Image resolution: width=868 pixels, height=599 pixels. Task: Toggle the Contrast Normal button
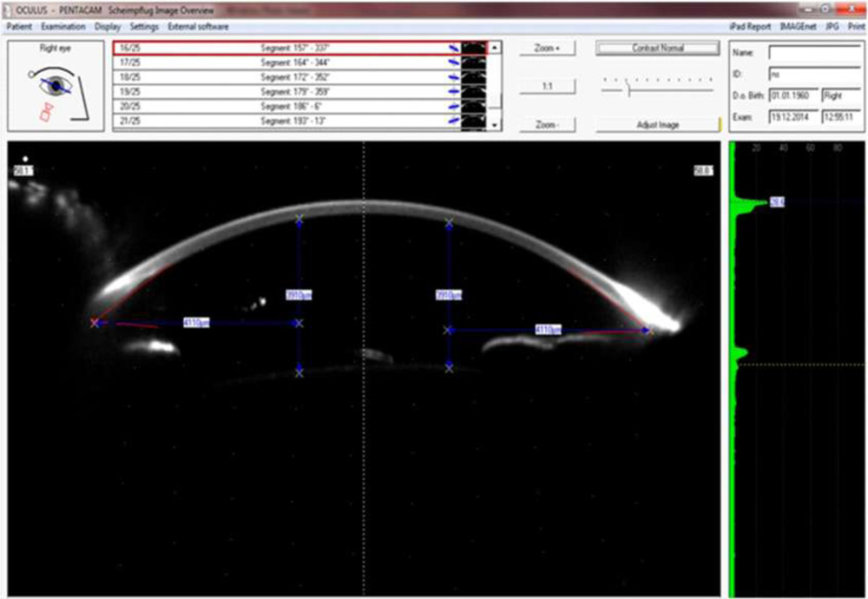659,49
